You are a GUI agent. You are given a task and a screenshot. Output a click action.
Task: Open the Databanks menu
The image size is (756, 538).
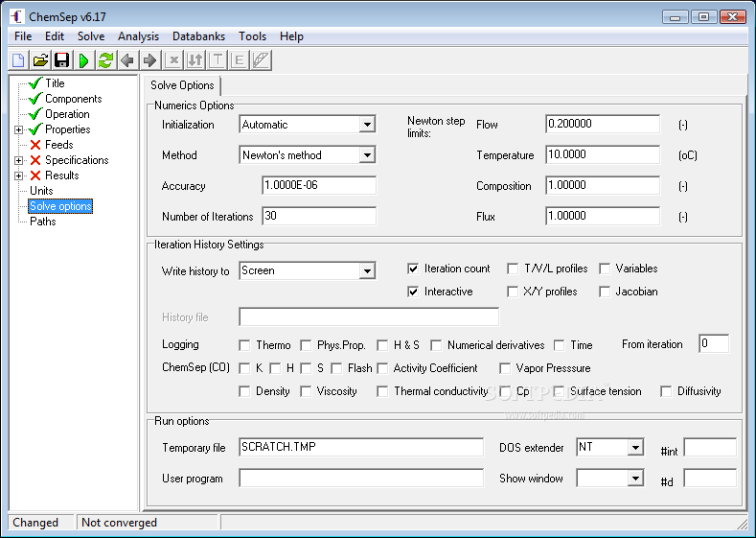click(x=198, y=36)
